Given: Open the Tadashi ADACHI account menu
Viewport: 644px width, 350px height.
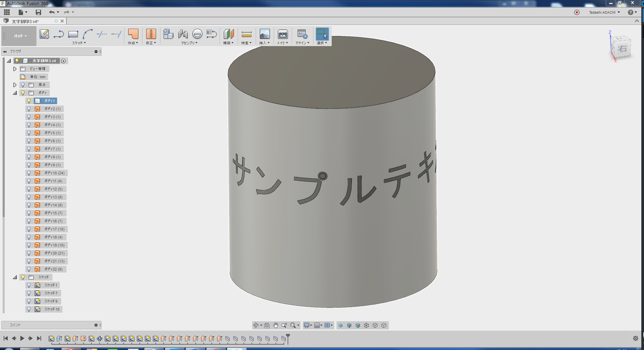Looking at the screenshot, I should (x=604, y=12).
